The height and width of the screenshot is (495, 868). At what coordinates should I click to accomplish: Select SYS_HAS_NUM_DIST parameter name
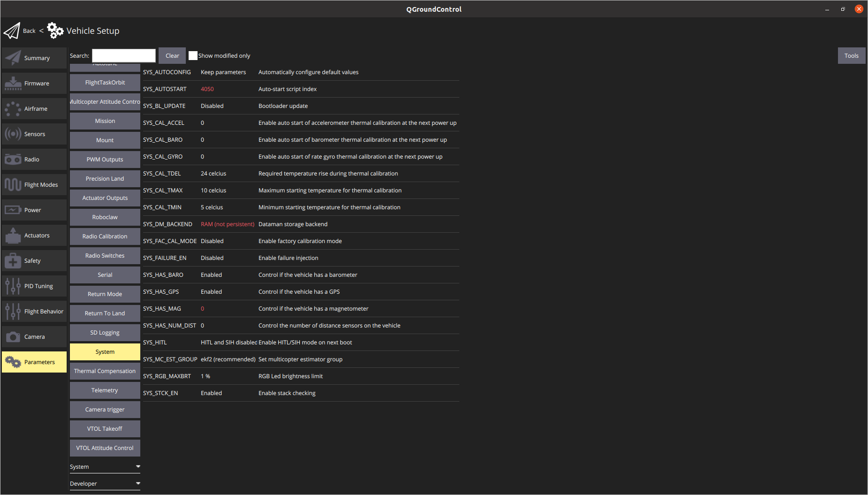tap(169, 326)
